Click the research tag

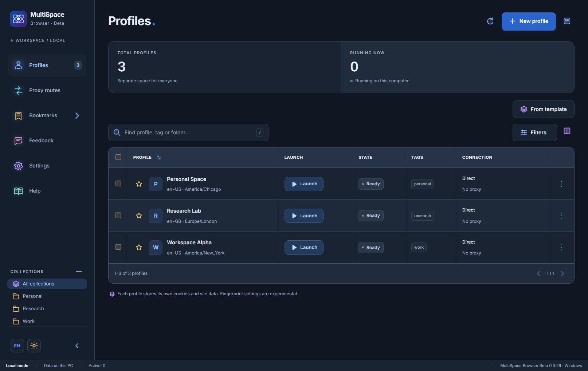(x=422, y=216)
